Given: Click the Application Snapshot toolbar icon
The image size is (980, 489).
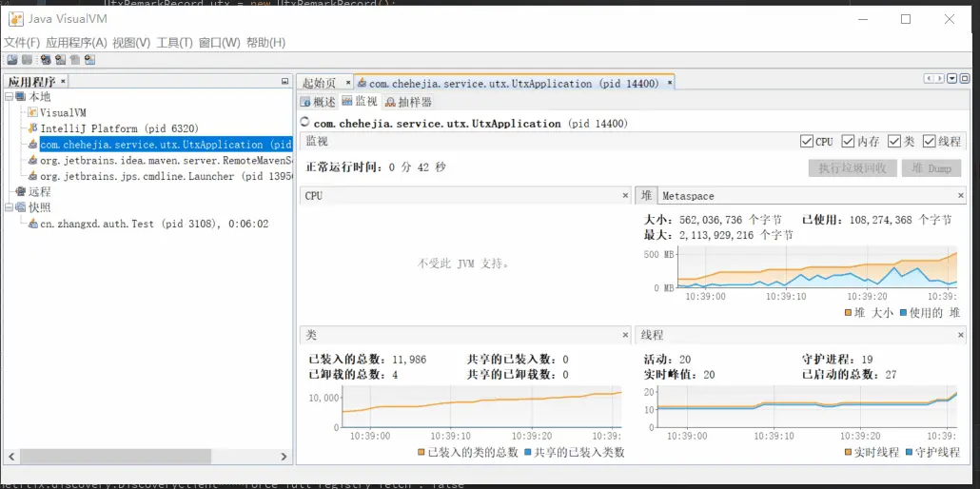Looking at the screenshot, I should [x=90, y=60].
